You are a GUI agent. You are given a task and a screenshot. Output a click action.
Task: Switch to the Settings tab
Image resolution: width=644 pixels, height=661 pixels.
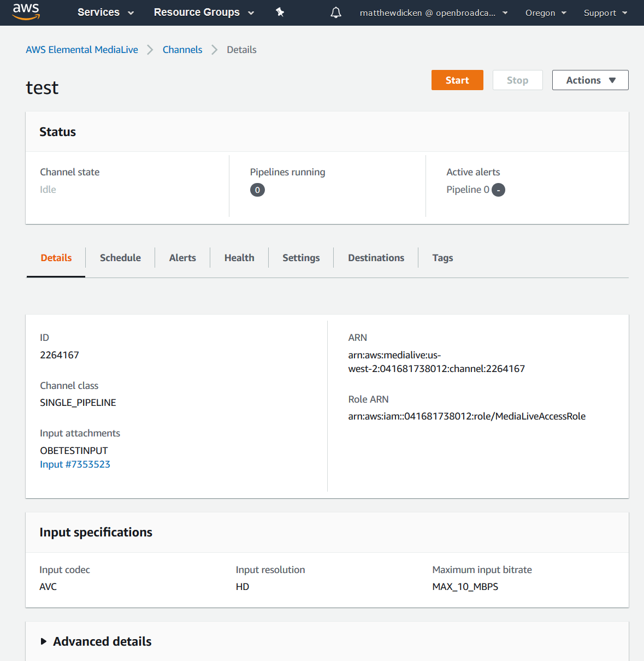point(301,258)
